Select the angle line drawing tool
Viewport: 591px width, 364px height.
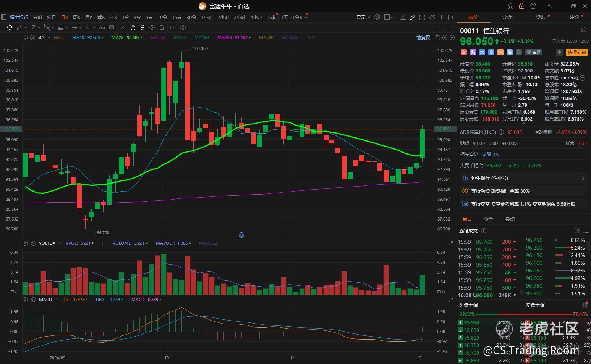pyautogui.click(x=123, y=27)
